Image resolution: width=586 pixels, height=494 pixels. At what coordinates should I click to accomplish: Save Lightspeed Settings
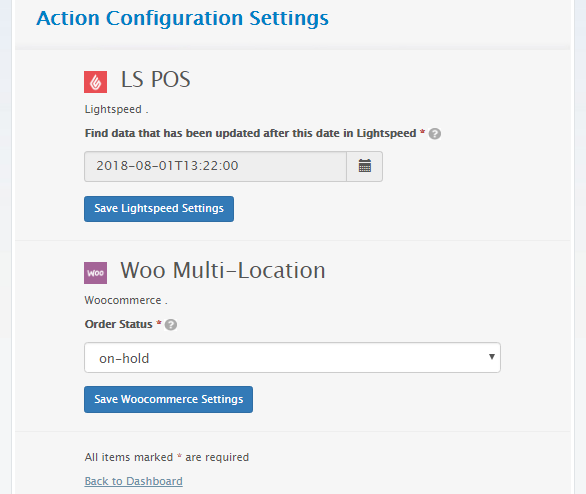[159, 209]
